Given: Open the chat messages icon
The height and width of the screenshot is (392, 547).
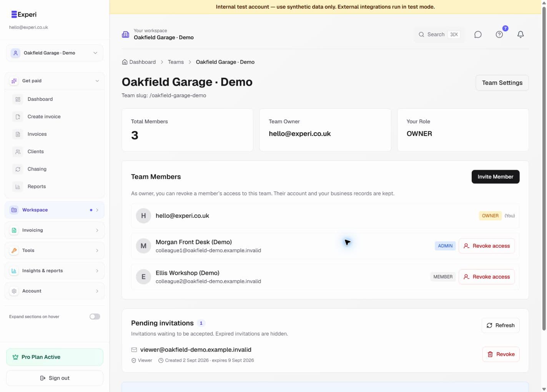Looking at the screenshot, I should point(478,35).
